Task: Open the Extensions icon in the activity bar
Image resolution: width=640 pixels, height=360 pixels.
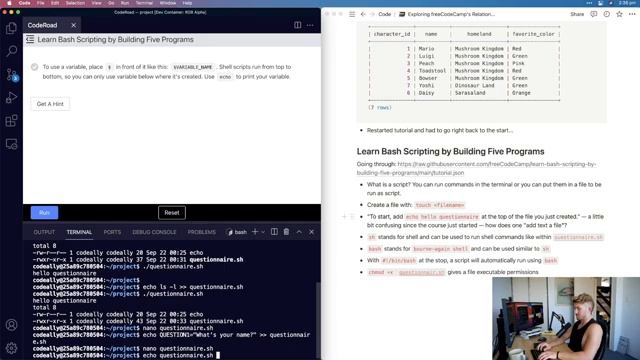Action: click(x=11, y=121)
